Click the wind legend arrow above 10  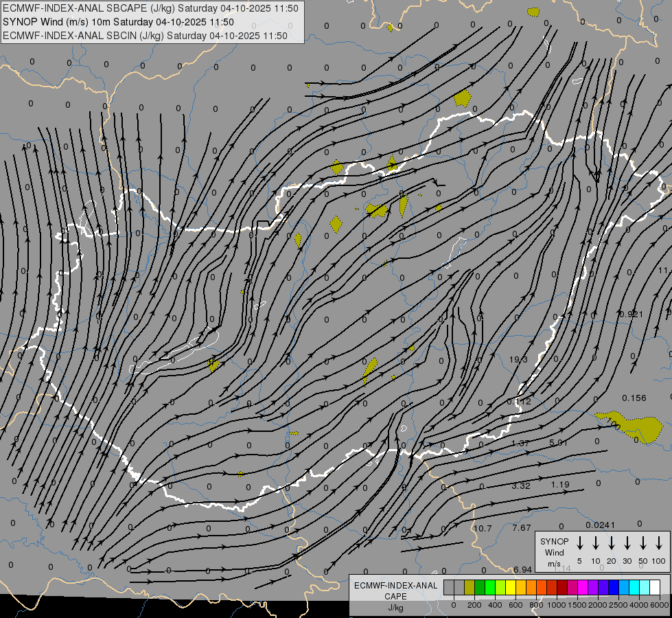(596, 543)
